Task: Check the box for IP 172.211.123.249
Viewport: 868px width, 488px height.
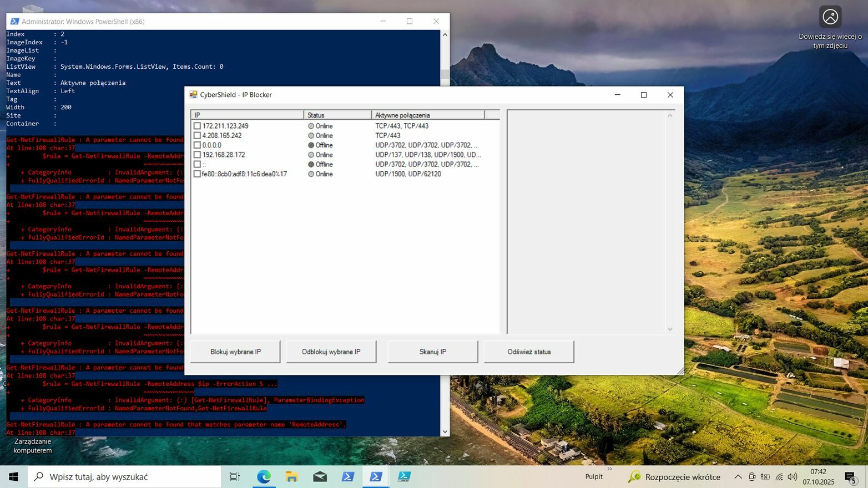Action: click(197, 126)
